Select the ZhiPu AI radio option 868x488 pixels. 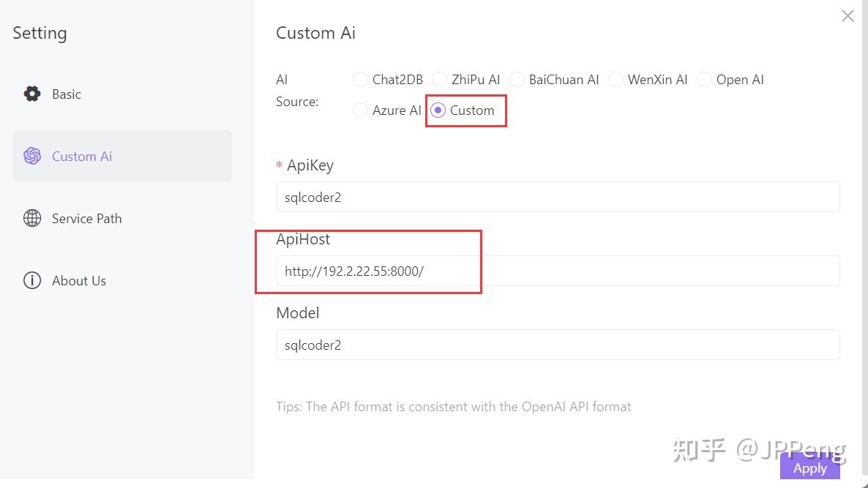(439, 80)
